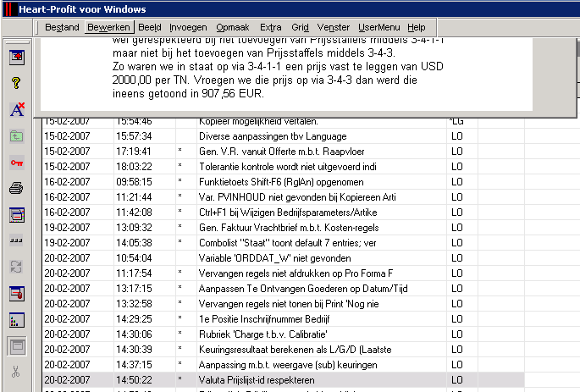Click the bar chart window icon
This screenshot has height=392, width=580.
pos(17,320)
